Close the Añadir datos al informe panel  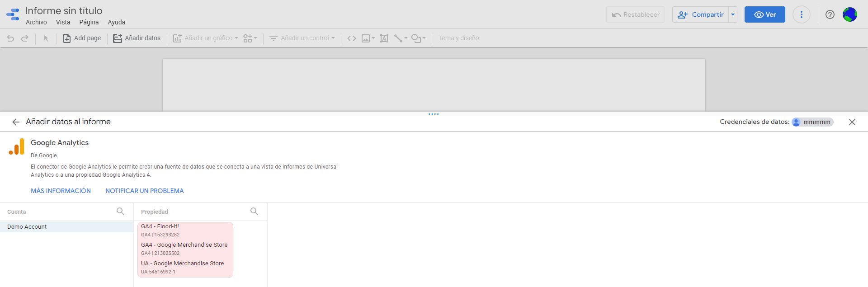(x=852, y=122)
